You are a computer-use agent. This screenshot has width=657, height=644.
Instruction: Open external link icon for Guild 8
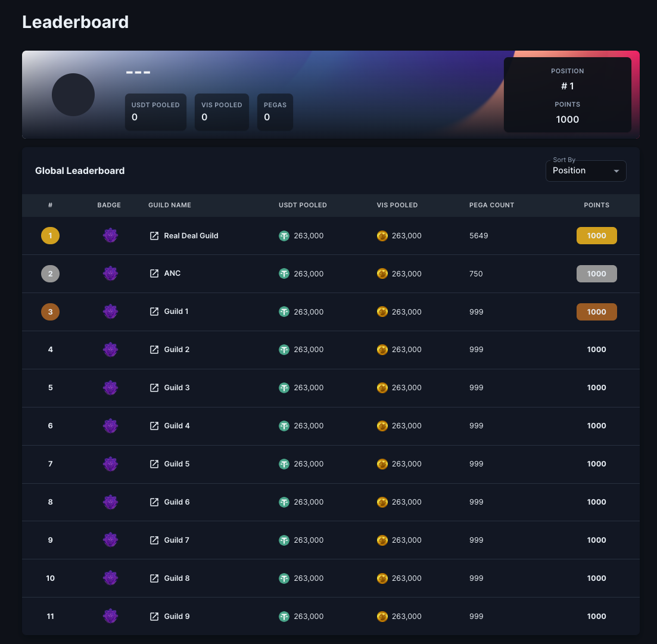tap(154, 578)
